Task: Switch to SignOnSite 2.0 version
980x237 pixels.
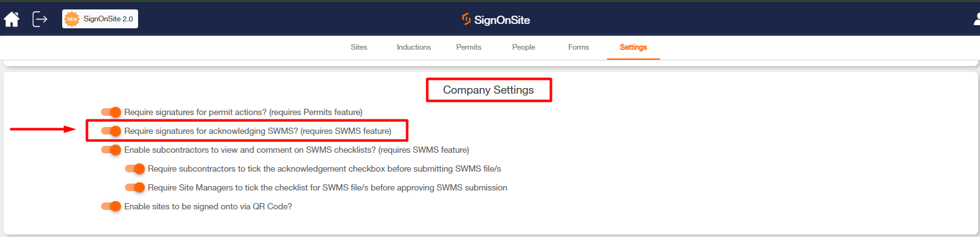Action: (x=100, y=19)
